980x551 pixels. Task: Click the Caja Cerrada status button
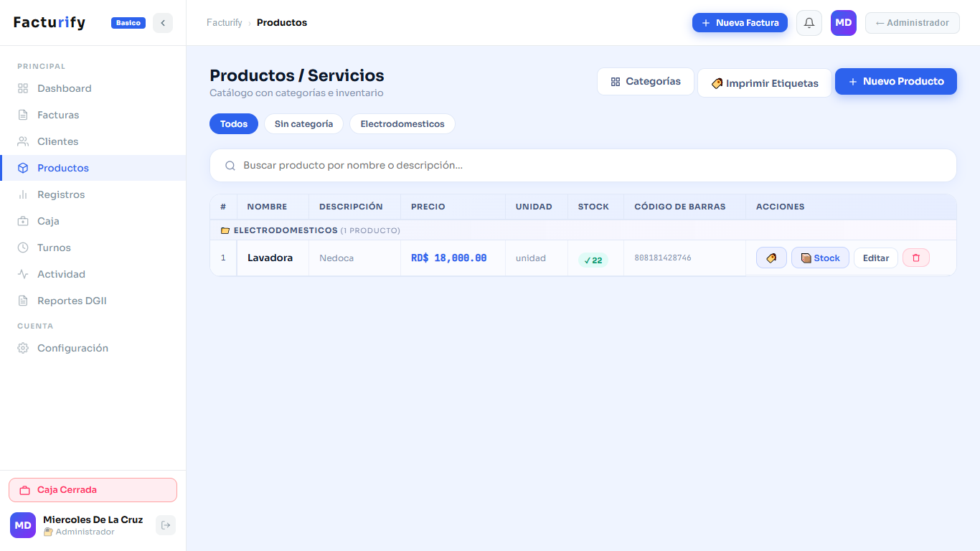(x=93, y=490)
